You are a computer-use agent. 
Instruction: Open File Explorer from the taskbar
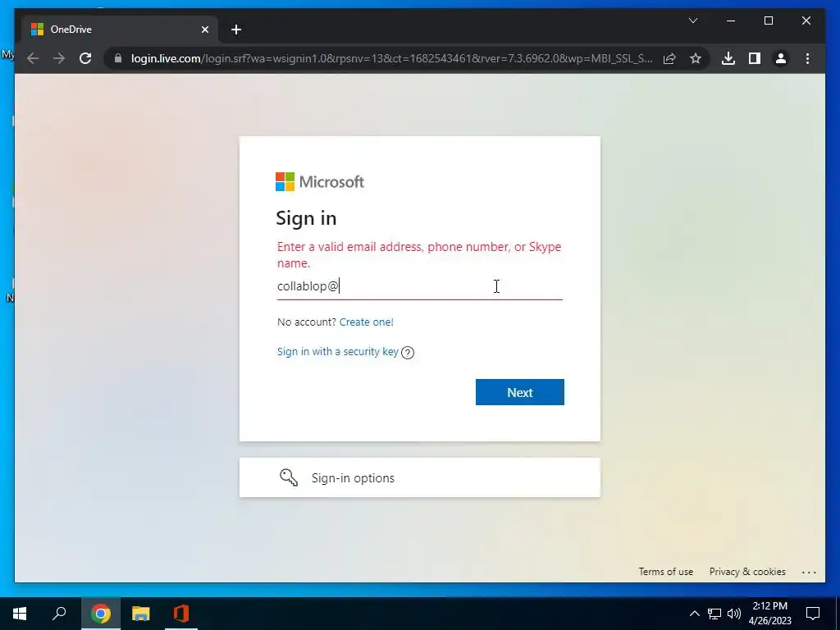(x=141, y=614)
